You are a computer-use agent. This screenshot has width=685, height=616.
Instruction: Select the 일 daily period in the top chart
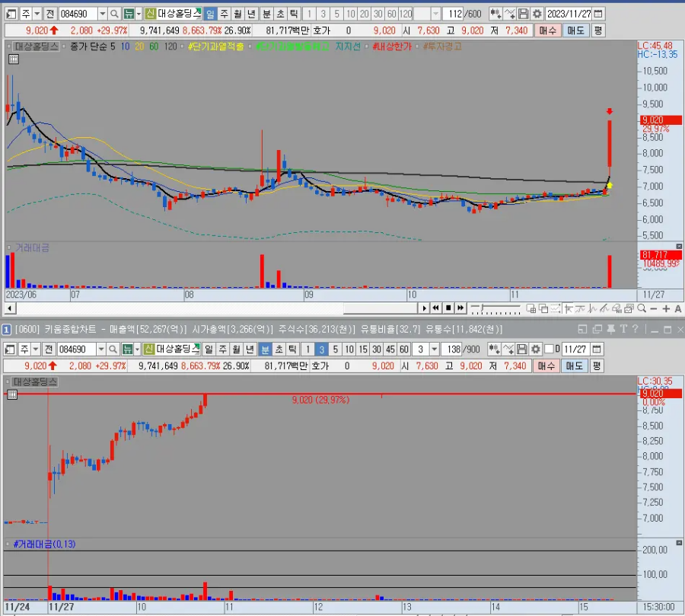(x=210, y=14)
